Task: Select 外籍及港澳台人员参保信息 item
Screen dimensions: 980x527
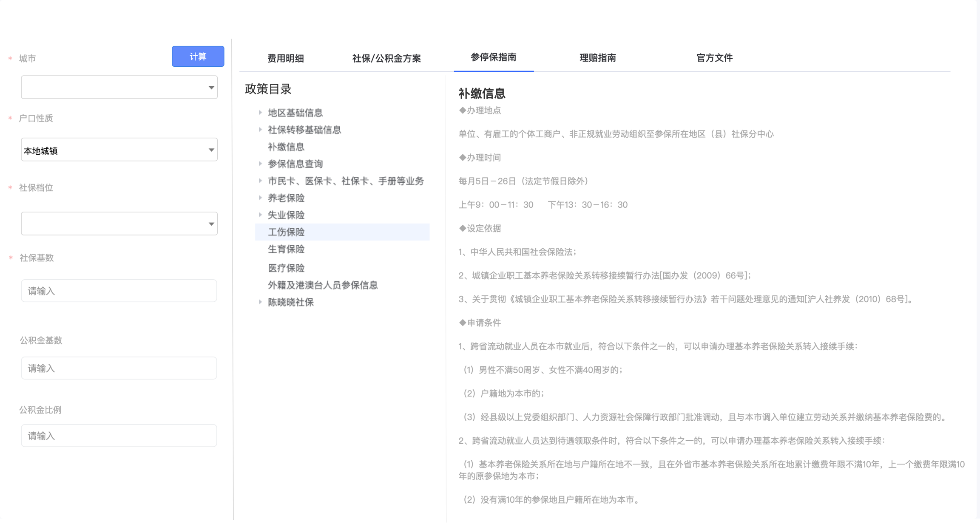Action: pos(323,285)
